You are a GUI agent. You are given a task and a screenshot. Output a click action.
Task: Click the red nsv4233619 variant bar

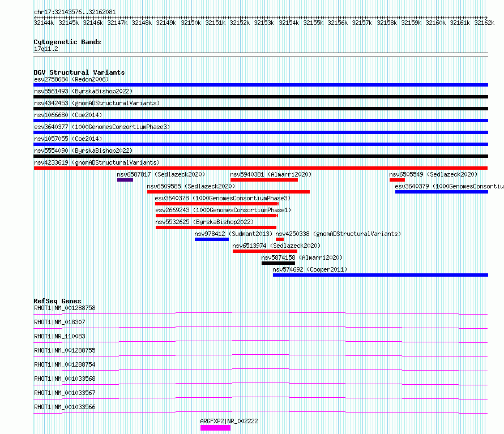click(x=260, y=168)
